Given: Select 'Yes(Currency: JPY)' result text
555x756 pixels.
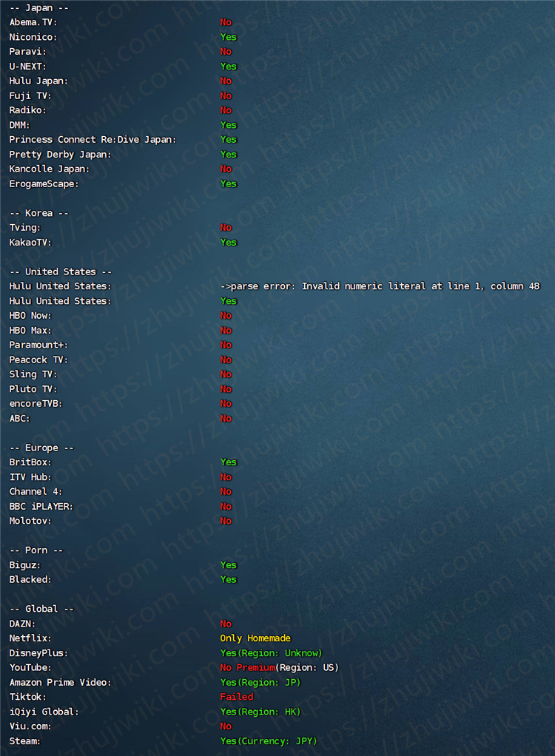Looking at the screenshot, I should 269,741.
